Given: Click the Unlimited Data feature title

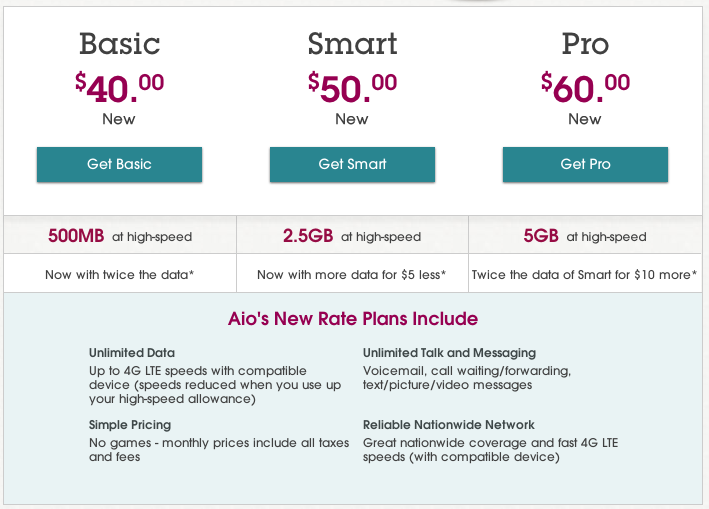Looking at the screenshot, I should click(x=132, y=353).
